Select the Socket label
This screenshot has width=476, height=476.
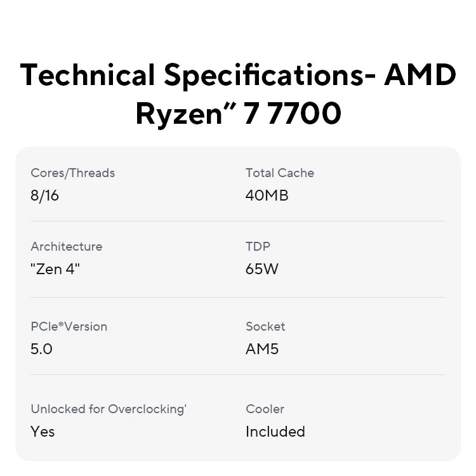pyautogui.click(x=265, y=327)
